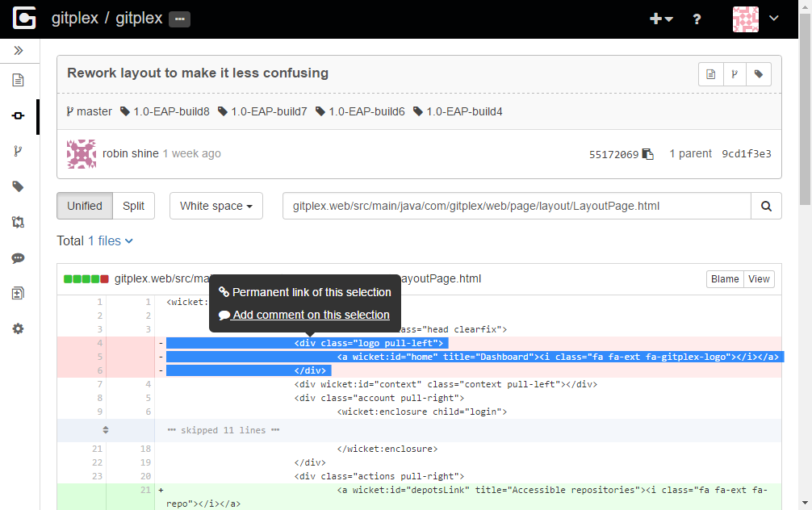Viewport: 812px width, 510px height.
Task: Switch to Split diff view
Action: [x=134, y=206]
